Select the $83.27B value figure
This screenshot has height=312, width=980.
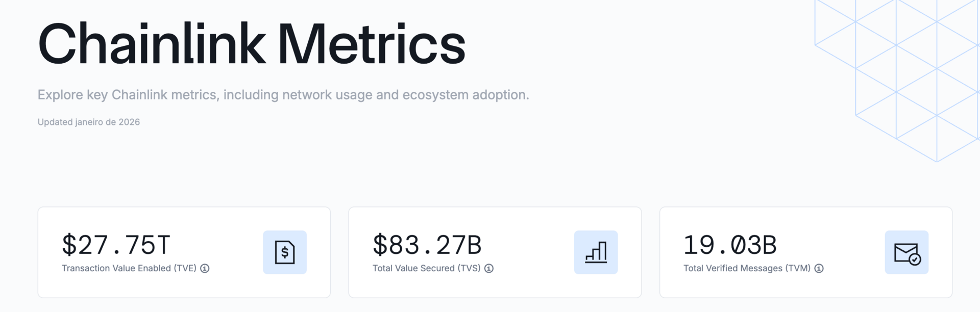(427, 245)
